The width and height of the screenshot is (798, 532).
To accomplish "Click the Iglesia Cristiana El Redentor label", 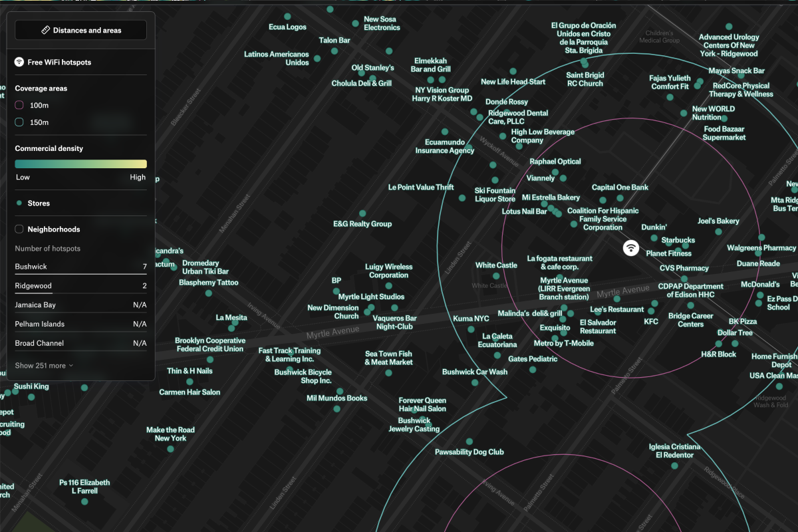I will pyautogui.click(x=674, y=451).
